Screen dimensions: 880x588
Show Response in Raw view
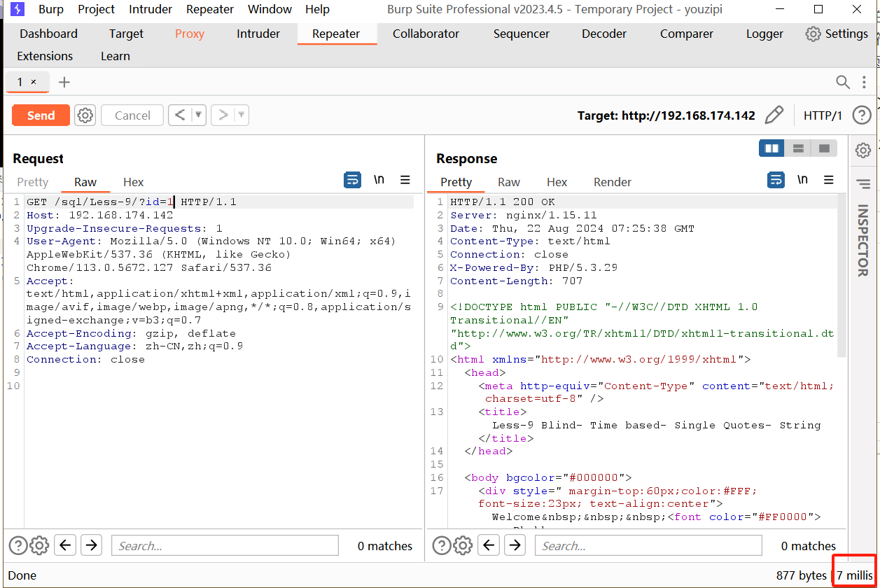509,182
